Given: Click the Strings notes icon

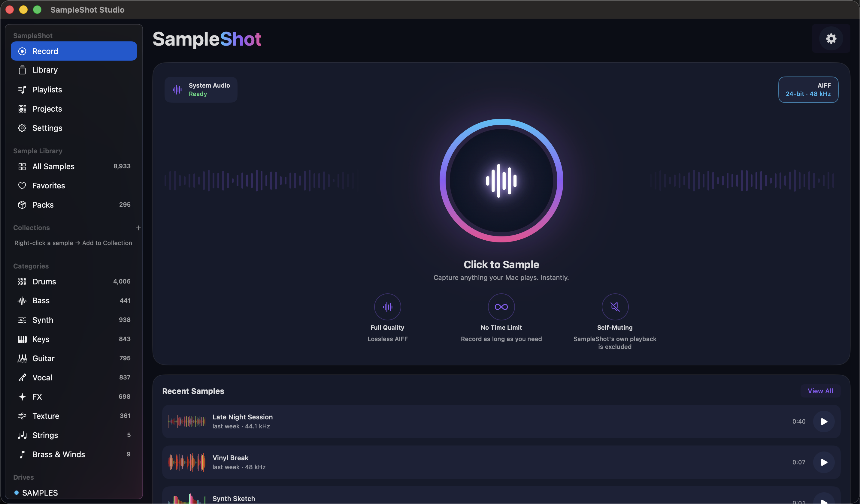Looking at the screenshot, I should click(22, 435).
